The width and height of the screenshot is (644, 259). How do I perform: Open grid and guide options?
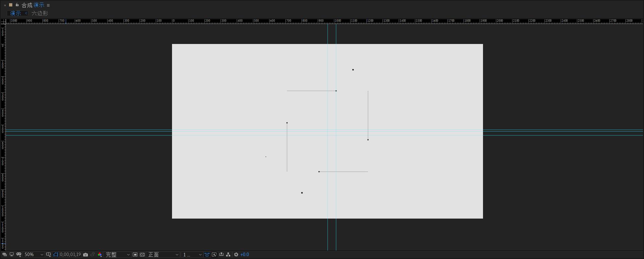(x=48, y=255)
